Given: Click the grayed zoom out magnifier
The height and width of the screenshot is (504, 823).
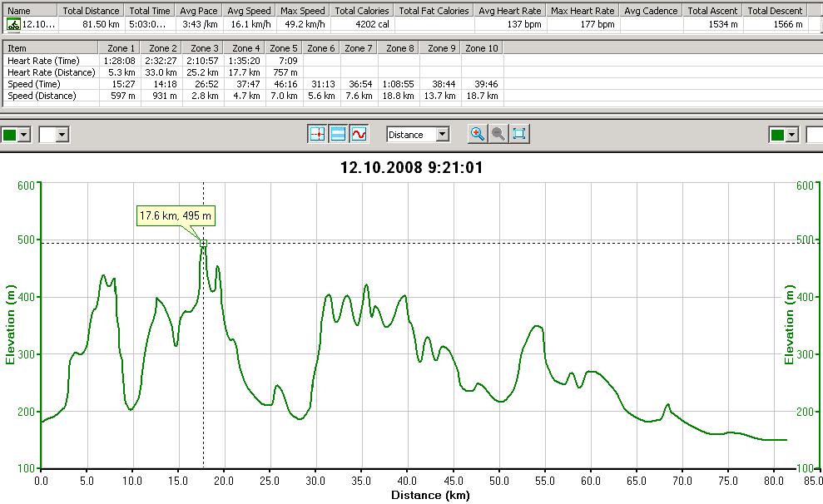Looking at the screenshot, I should [x=498, y=134].
